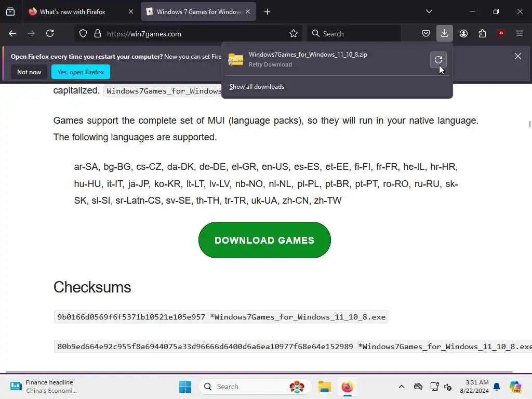Open the notification bell
This screenshot has height=399, width=532.
click(497, 387)
